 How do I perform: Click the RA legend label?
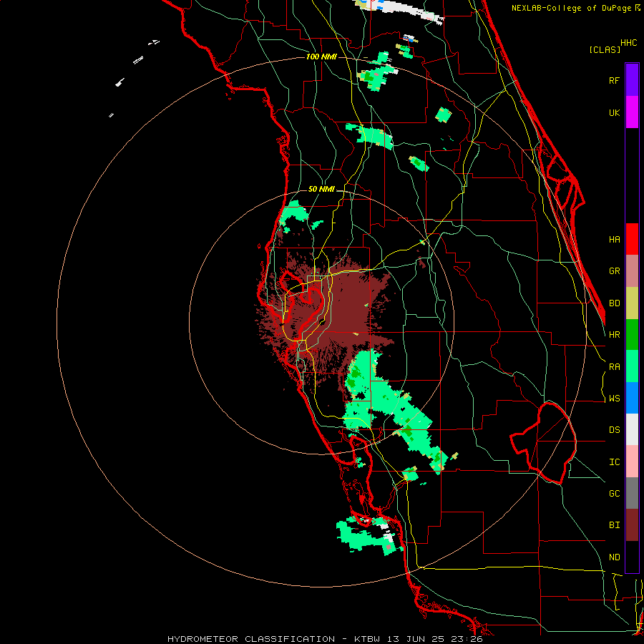tap(615, 367)
